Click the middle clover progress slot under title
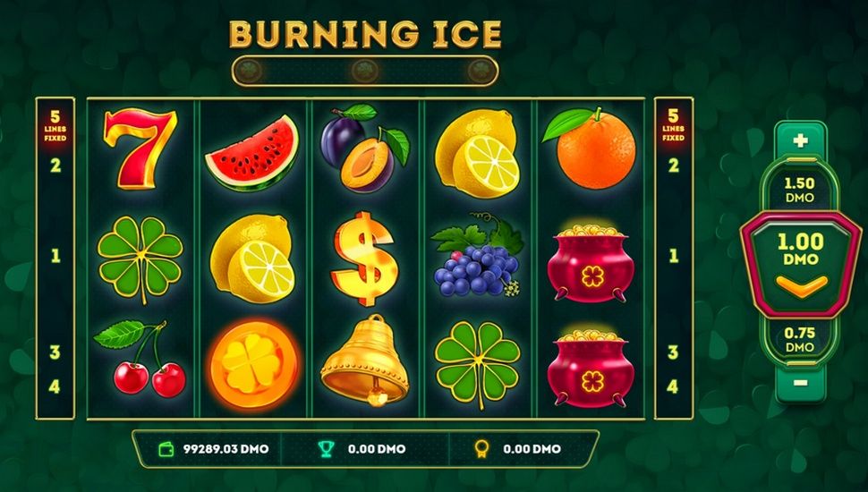Screen dimensions: 868x492 tap(365, 71)
